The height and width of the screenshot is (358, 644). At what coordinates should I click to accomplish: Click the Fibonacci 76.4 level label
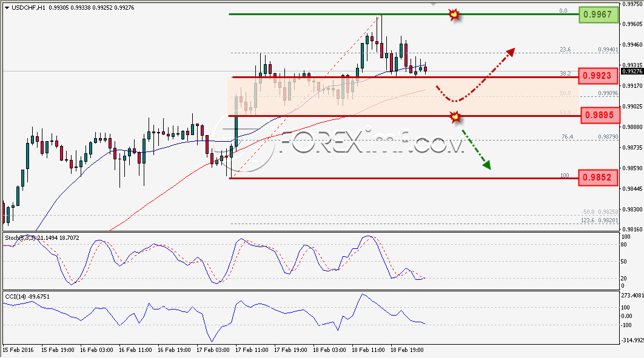(567, 137)
